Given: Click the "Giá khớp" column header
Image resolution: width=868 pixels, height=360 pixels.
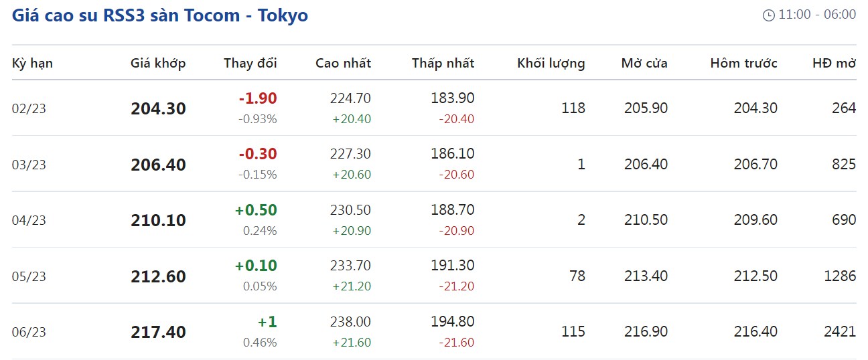Looking at the screenshot, I should pos(158,64).
